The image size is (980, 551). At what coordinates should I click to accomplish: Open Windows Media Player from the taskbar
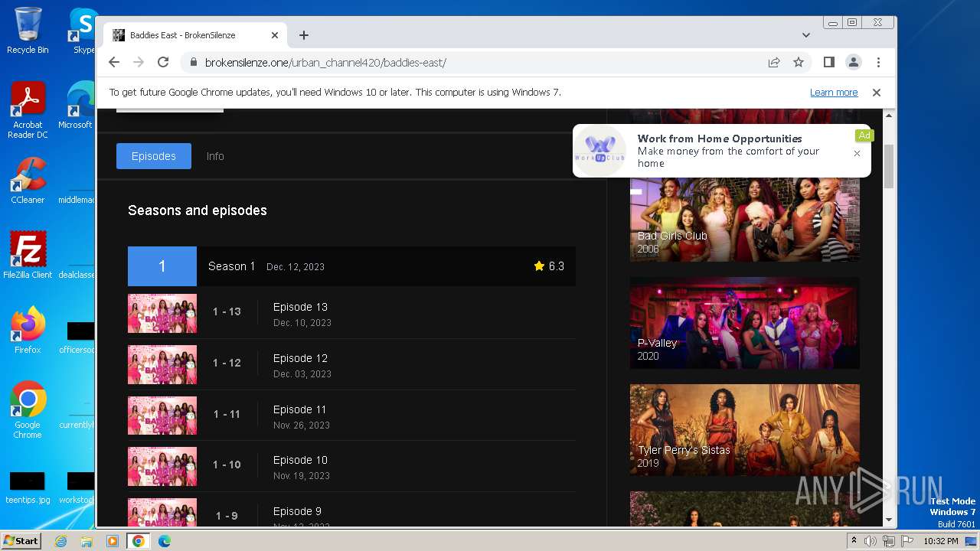pyautogui.click(x=113, y=541)
